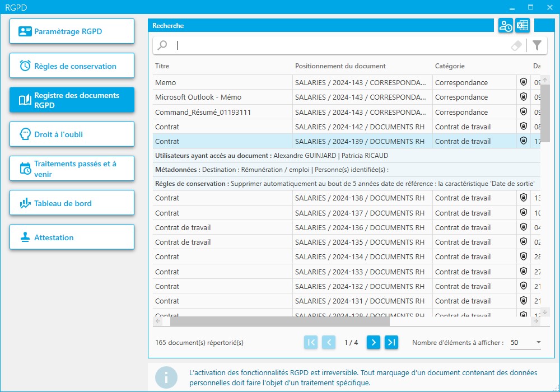Open the filter funnel icon
This screenshot has height=392, width=560.
pos(537,45)
